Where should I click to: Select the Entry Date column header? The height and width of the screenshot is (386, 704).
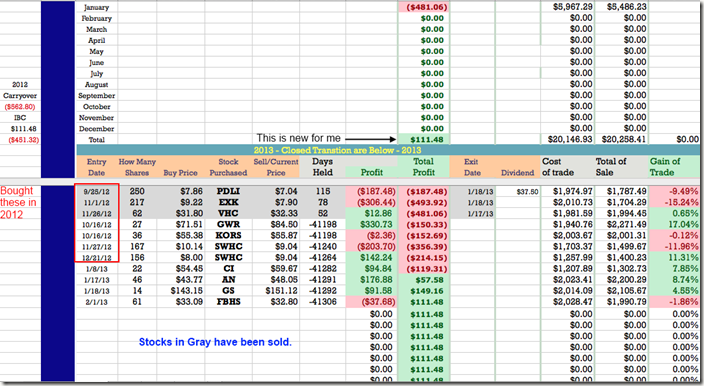(97, 167)
